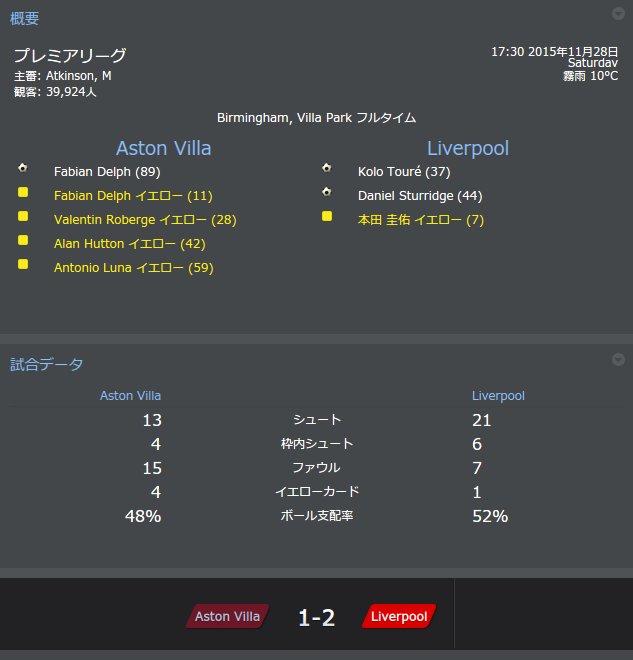Click the goal ball icon beside Fabian Delph (89)
633x660 pixels.
click(x=23, y=168)
